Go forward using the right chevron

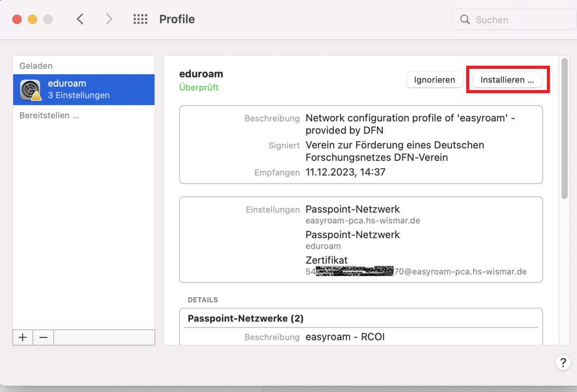[109, 19]
